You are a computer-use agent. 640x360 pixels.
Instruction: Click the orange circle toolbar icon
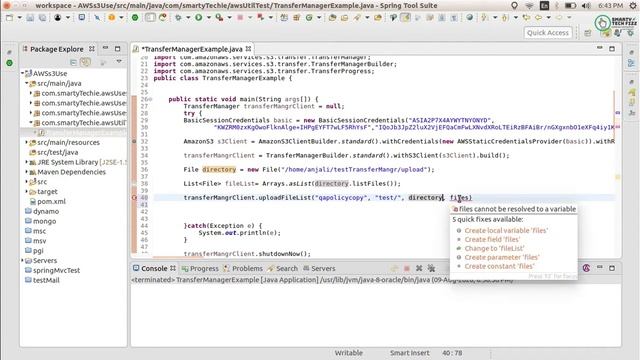(x=111, y=18)
